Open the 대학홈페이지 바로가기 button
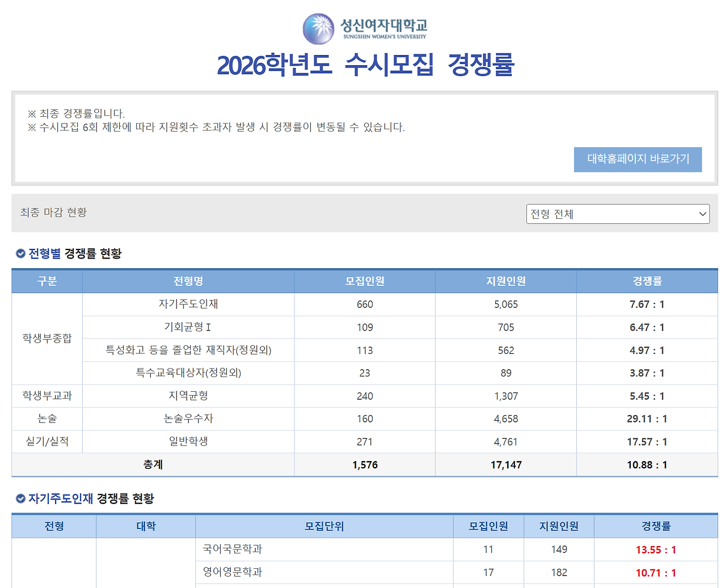The height and width of the screenshot is (588, 726). tap(638, 159)
